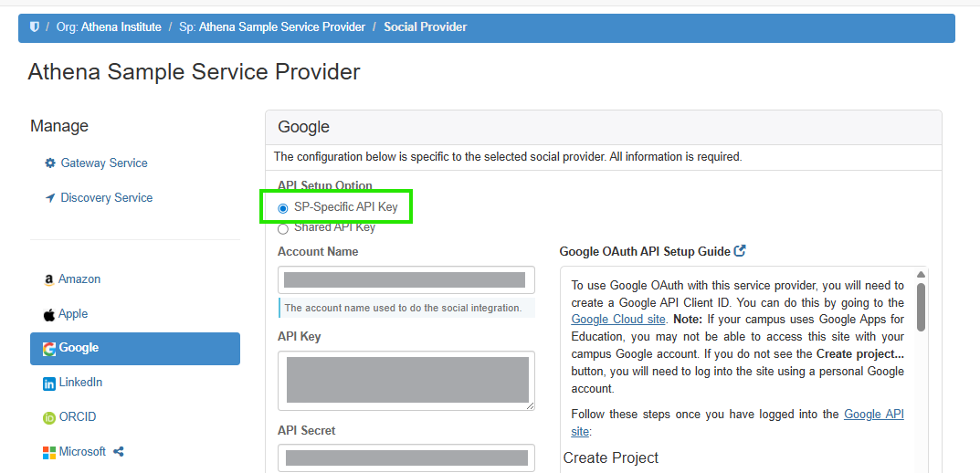Click the Apple logo icon
980x473 pixels.
pos(49,314)
